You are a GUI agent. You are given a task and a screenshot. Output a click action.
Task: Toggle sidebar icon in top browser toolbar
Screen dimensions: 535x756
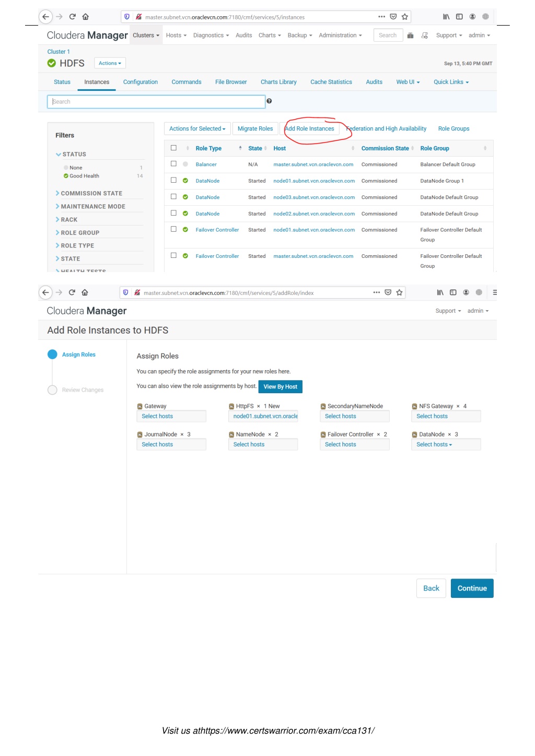point(459,17)
